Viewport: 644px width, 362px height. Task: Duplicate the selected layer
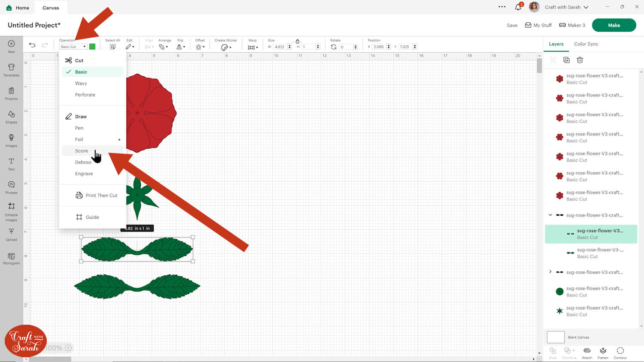[566, 60]
